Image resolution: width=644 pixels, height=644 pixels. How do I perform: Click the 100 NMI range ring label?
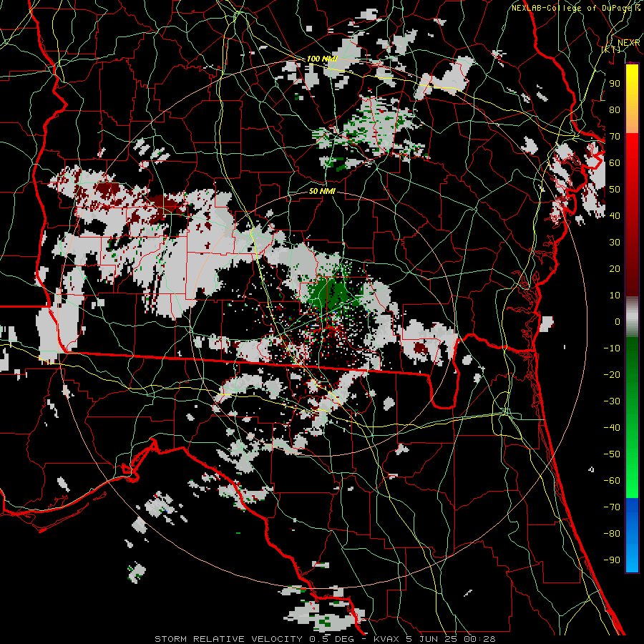[x=322, y=59]
